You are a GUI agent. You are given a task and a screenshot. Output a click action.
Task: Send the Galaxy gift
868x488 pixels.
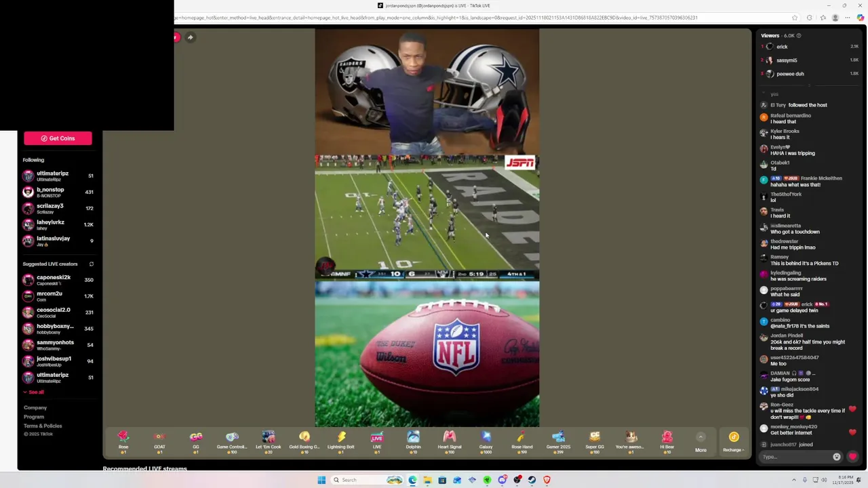(486, 441)
